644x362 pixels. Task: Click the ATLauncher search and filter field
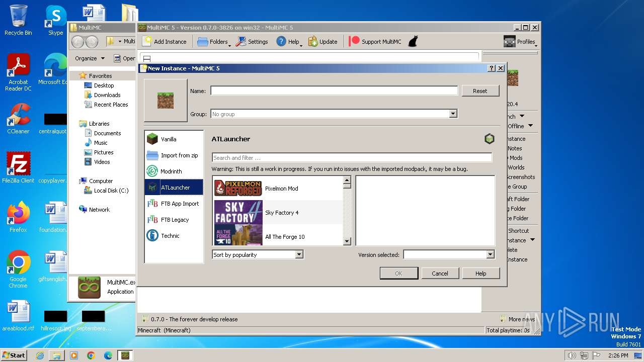point(352,158)
